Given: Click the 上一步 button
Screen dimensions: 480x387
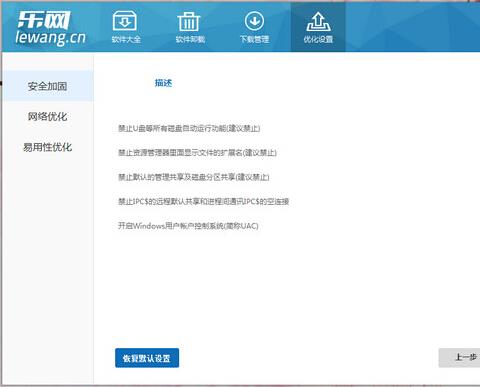Looking at the screenshot, I should click(460, 358).
